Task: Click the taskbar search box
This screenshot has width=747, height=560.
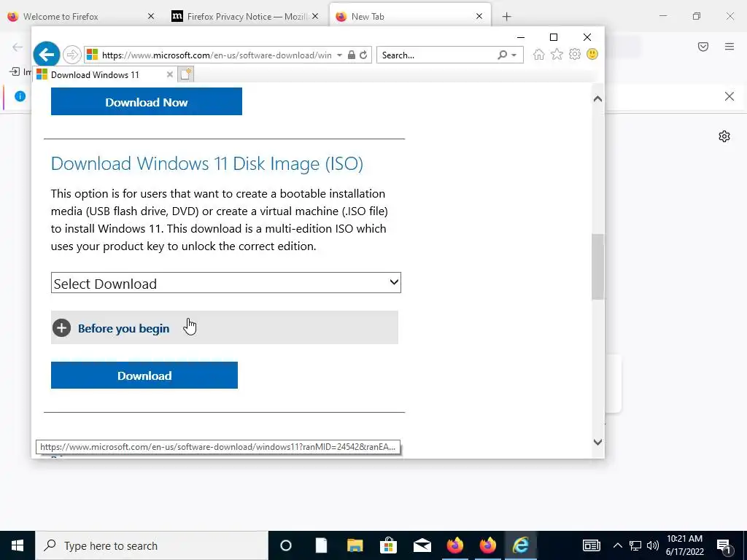Action: coord(152,545)
